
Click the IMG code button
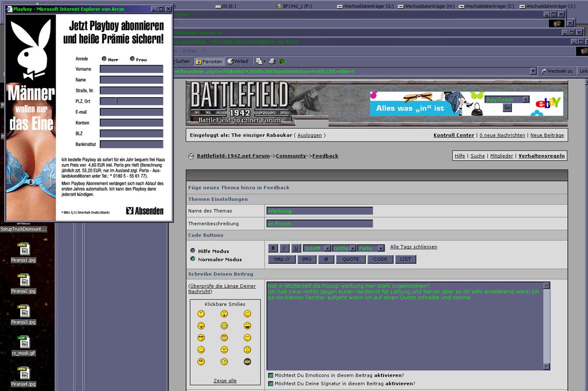pos(307,259)
